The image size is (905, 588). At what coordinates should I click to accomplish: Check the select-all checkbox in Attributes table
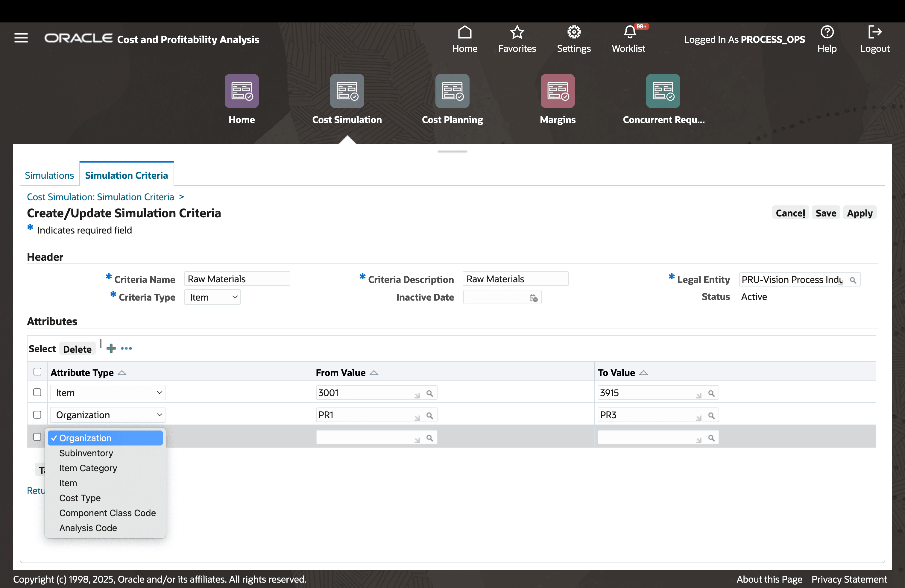point(37,371)
